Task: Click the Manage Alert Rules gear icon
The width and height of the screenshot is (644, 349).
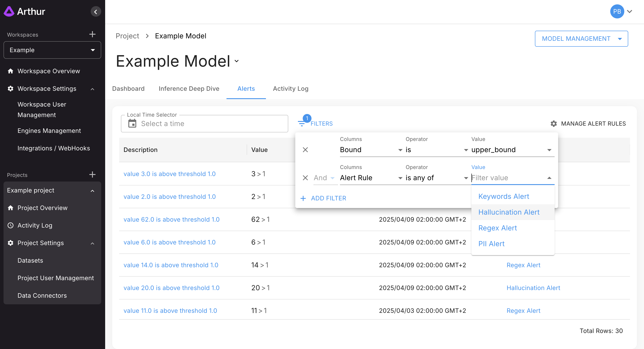Action: [x=554, y=124]
